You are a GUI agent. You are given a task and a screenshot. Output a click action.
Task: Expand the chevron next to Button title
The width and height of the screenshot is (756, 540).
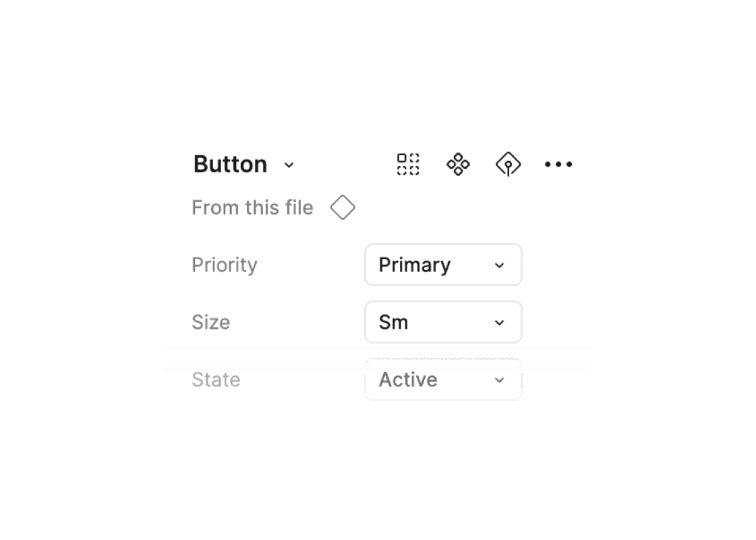289,165
